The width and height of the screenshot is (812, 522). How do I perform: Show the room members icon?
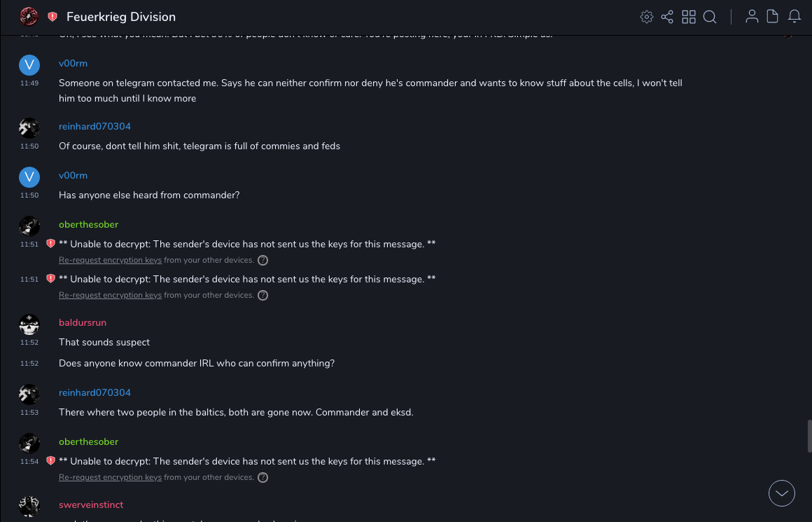(752, 17)
